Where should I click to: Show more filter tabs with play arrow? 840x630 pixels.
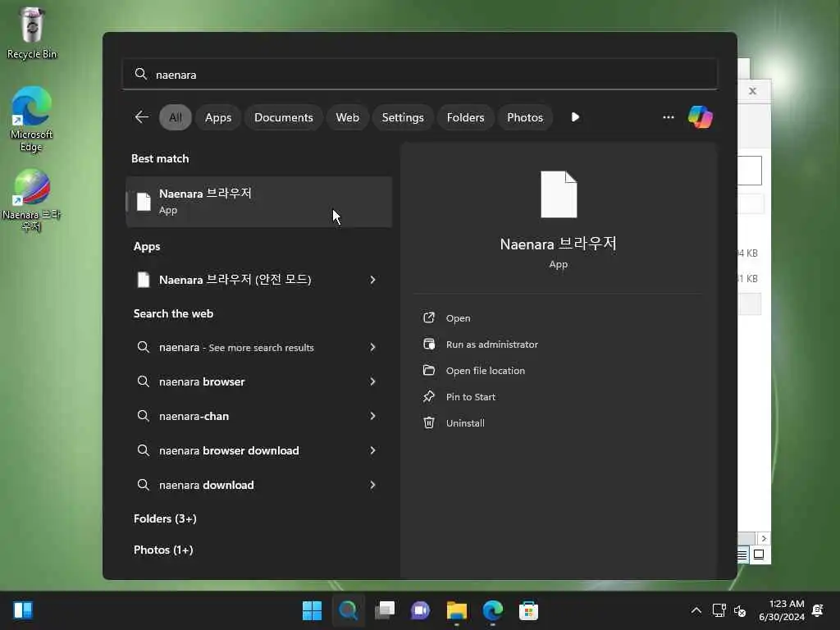point(575,116)
